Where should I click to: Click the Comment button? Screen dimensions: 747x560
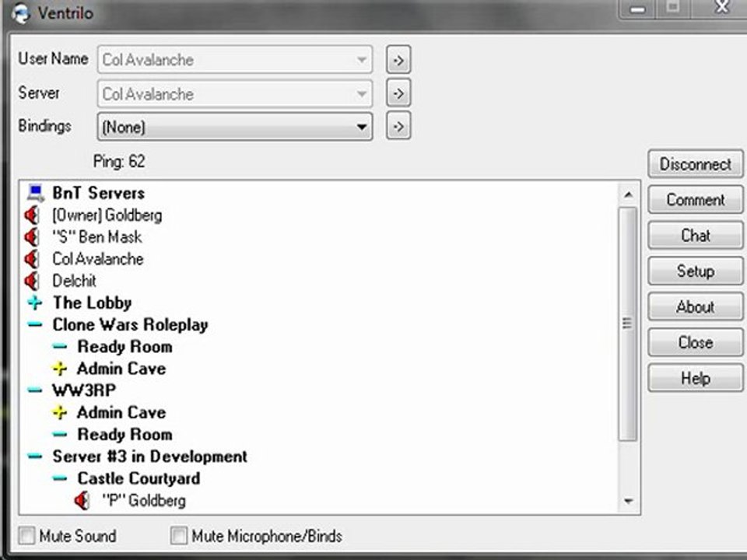click(695, 200)
